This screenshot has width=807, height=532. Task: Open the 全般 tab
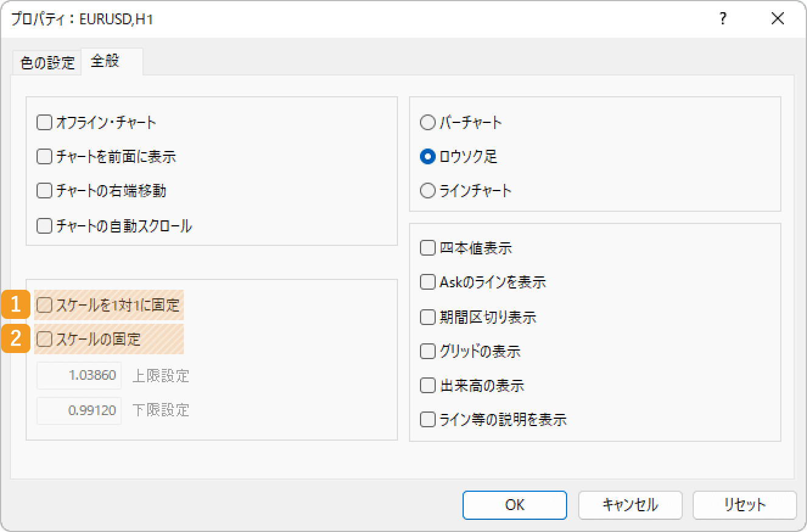tap(112, 61)
